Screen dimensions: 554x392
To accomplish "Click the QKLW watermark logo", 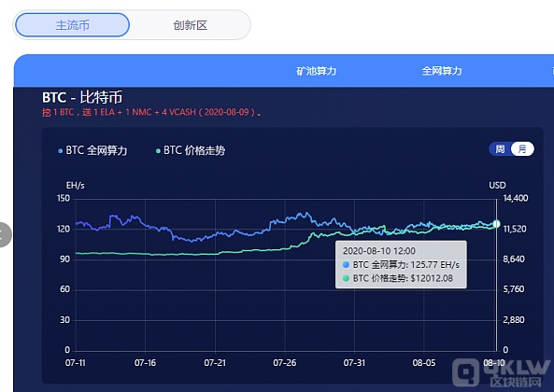I will click(x=502, y=373).
